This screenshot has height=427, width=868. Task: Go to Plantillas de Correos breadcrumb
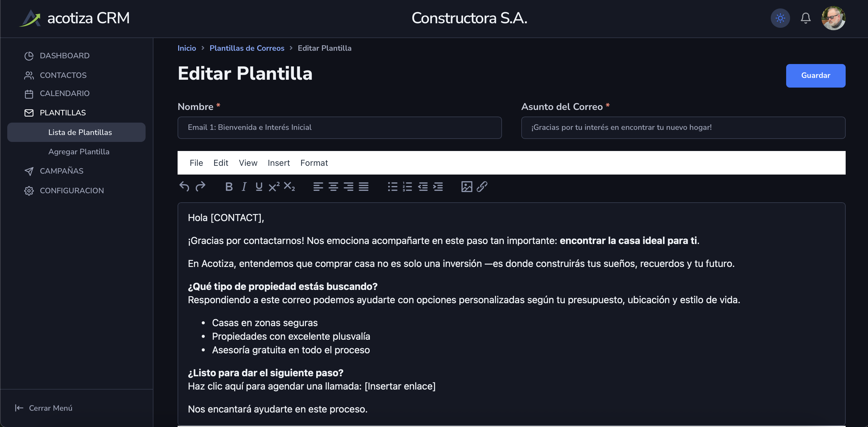click(247, 48)
